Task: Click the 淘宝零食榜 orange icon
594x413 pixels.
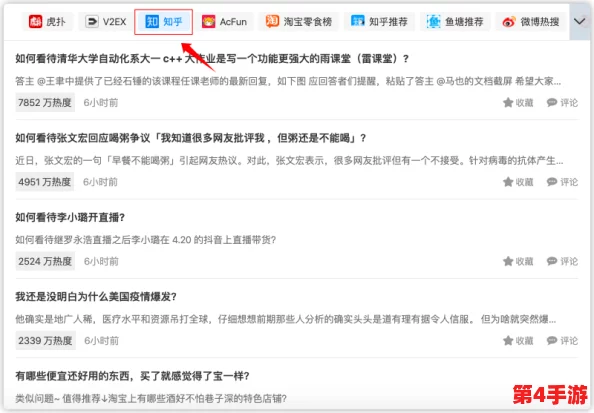Action: pyautogui.click(x=272, y=22)
